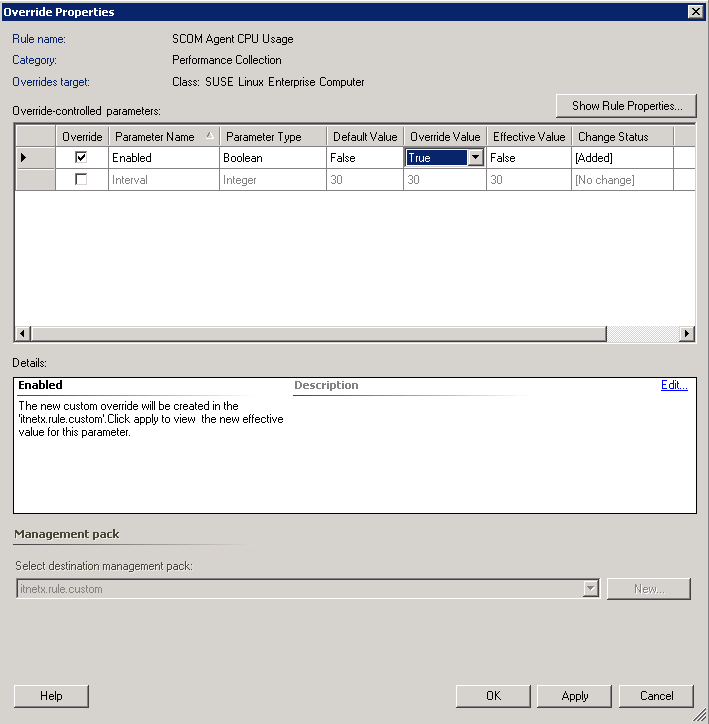This screenshot has height=724, width=709.
Task: Click the [No change] status cell
Action: pos(622,179)
